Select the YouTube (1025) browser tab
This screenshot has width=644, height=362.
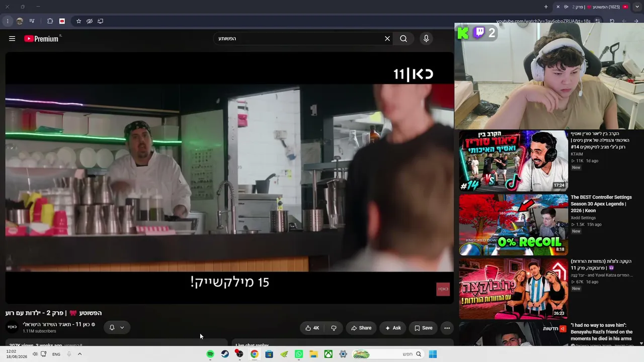coord(595,7)
